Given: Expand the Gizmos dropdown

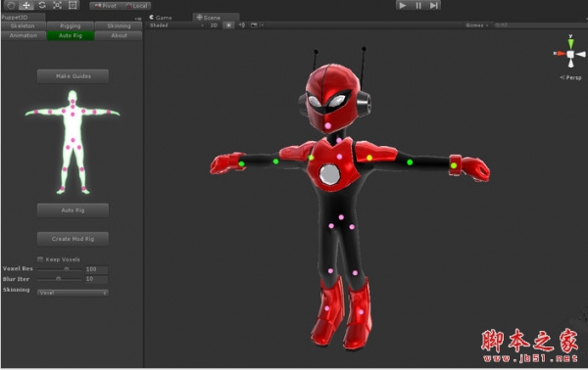Looking at the screenshot, I should coord(476,25).
